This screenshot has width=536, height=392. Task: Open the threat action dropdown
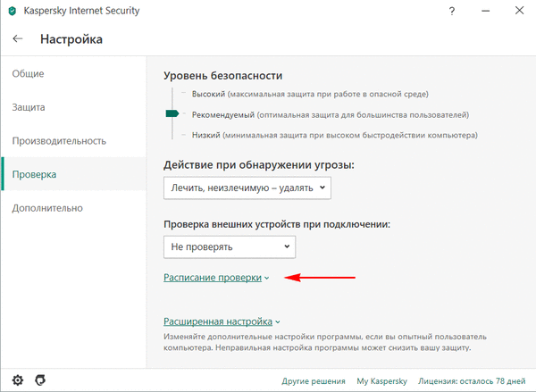click(x=247, y=188)
